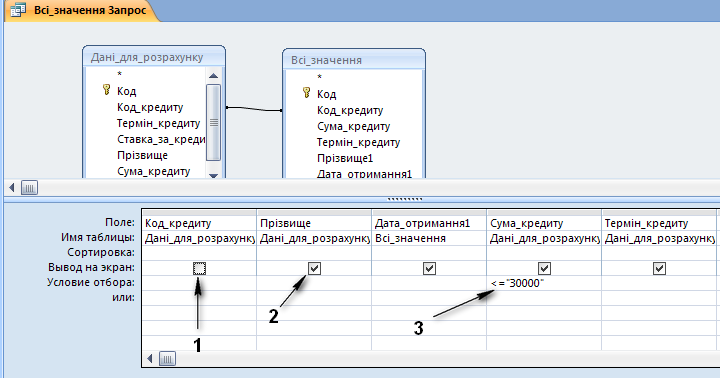Viewport: 720px width, 378px height.
Task: Click the Прізвище field cell in grid
Action: tap(314, 223)
